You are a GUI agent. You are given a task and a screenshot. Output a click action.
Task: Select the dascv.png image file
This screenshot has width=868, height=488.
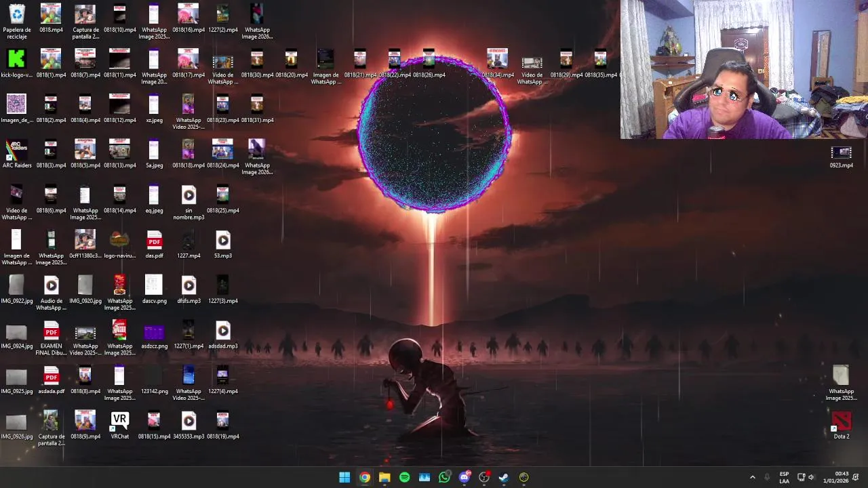tap(154, 289)
